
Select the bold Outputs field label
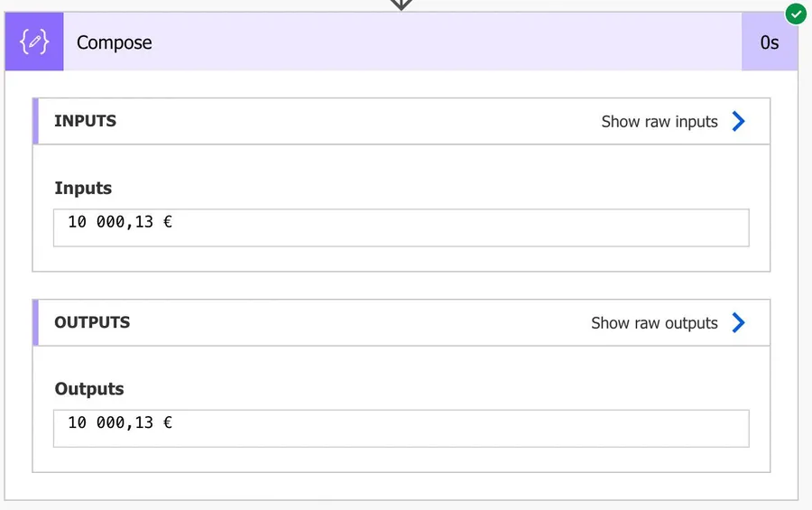(89, 389)
